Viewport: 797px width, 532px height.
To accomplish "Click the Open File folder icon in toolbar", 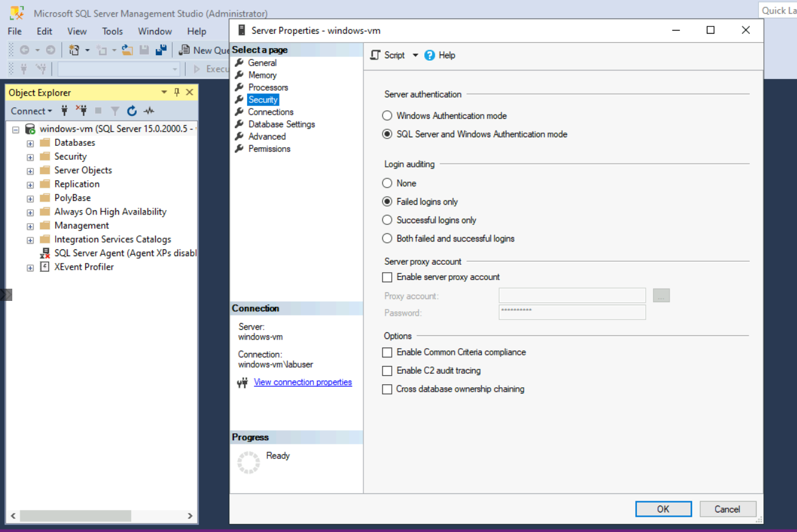I will 127,50.
